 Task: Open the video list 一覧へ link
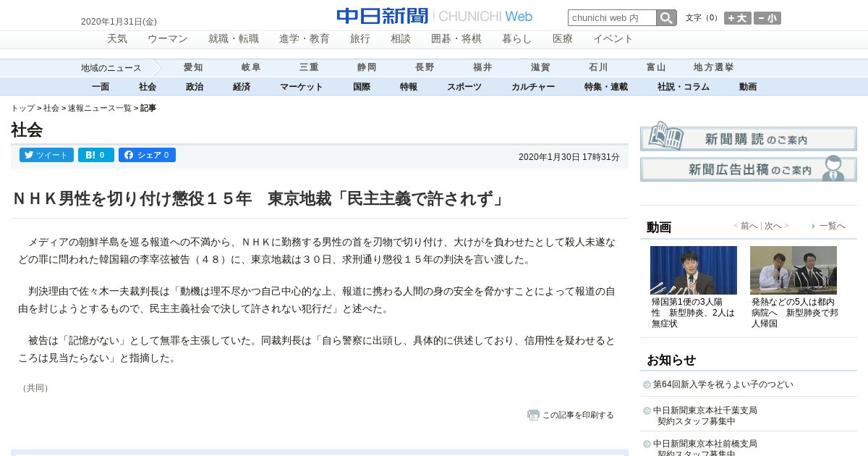pos(832,226)
